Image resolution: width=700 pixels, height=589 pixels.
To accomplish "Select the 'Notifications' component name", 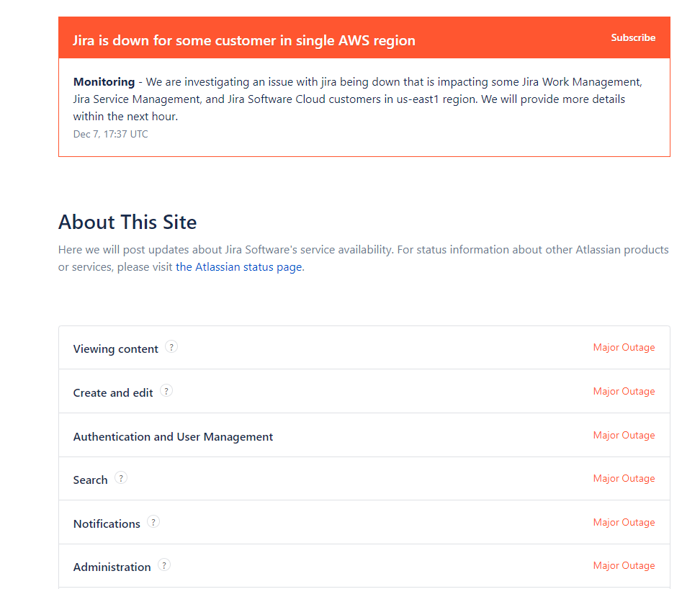I will pyautogui.click(x=107, y=524).
